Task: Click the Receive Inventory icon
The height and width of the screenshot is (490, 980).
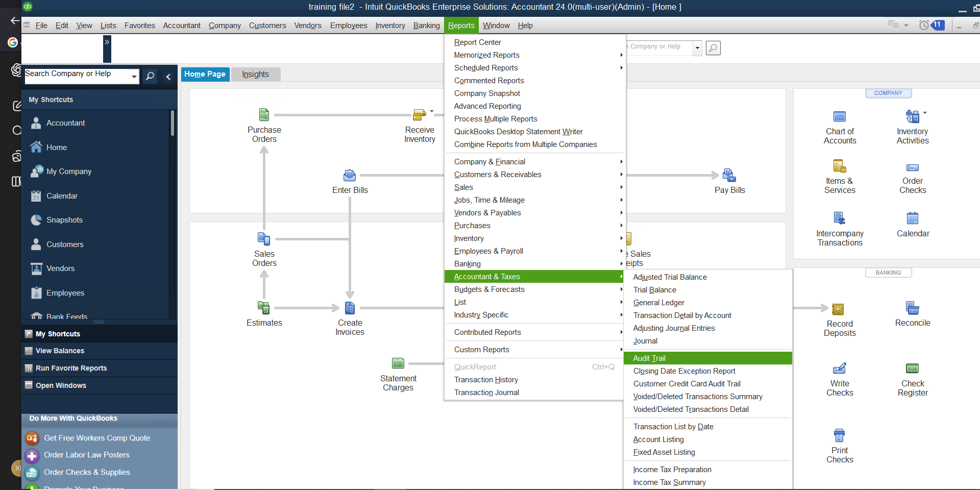Action: click(x=419, y=114)
